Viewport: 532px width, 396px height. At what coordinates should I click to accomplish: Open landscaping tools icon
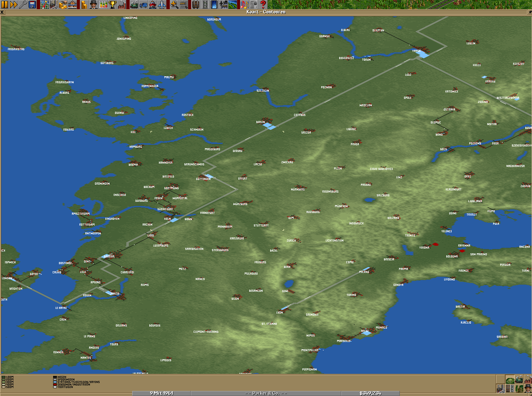pyautogui.click(x=233, y=5)
